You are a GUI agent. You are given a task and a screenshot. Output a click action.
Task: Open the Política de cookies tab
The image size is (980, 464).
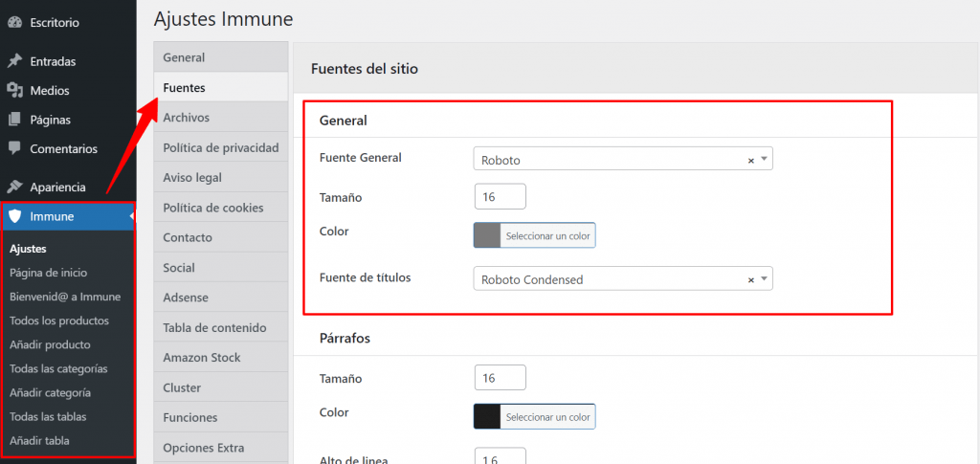(212, 208)
